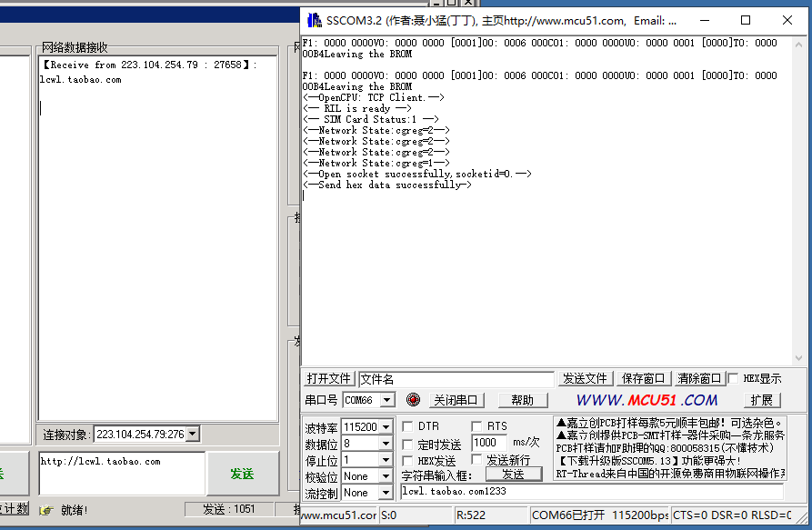Open the COM66 serial port dropdown
812x530 pixels.
pos(386,400)
